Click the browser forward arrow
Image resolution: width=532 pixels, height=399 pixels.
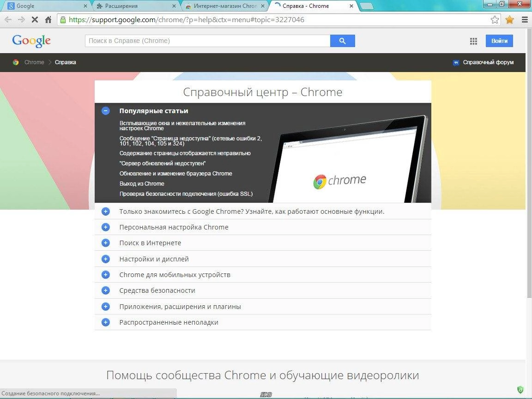[21, 20]
